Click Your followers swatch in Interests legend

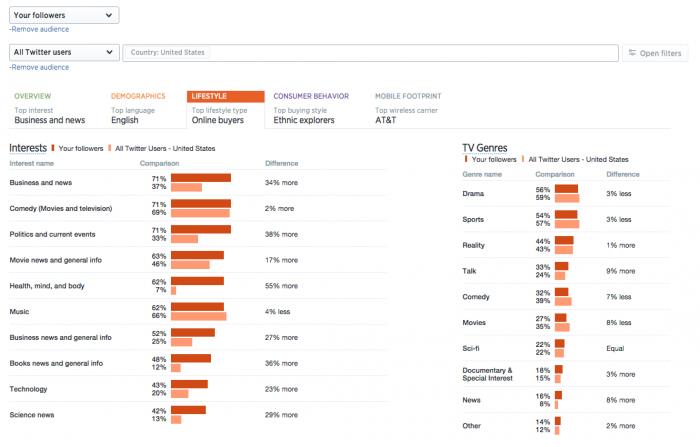coord(53,148)
